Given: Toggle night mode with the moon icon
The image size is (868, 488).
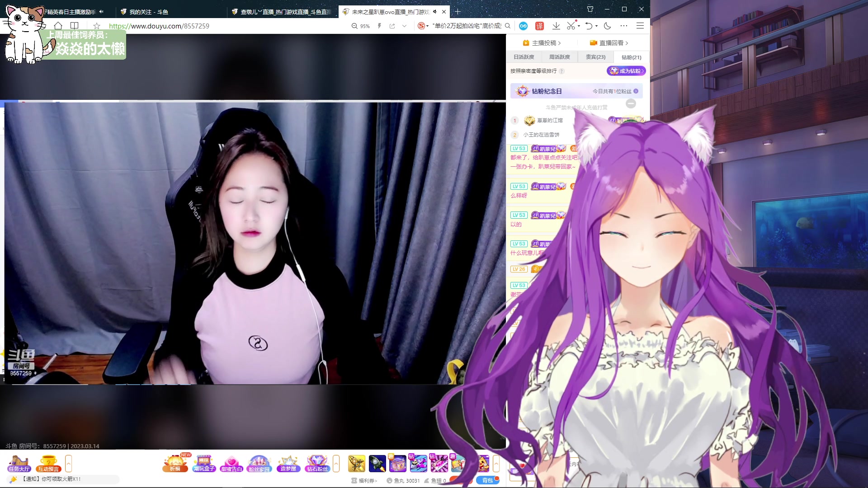Looking at the screenshot, I should 608,26.
